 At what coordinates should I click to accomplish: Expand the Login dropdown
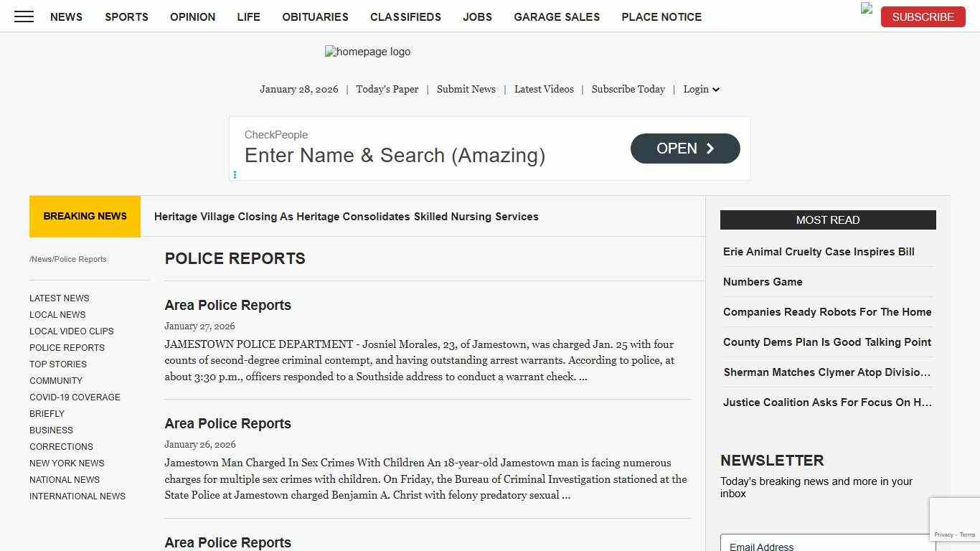tap(700, 89)
